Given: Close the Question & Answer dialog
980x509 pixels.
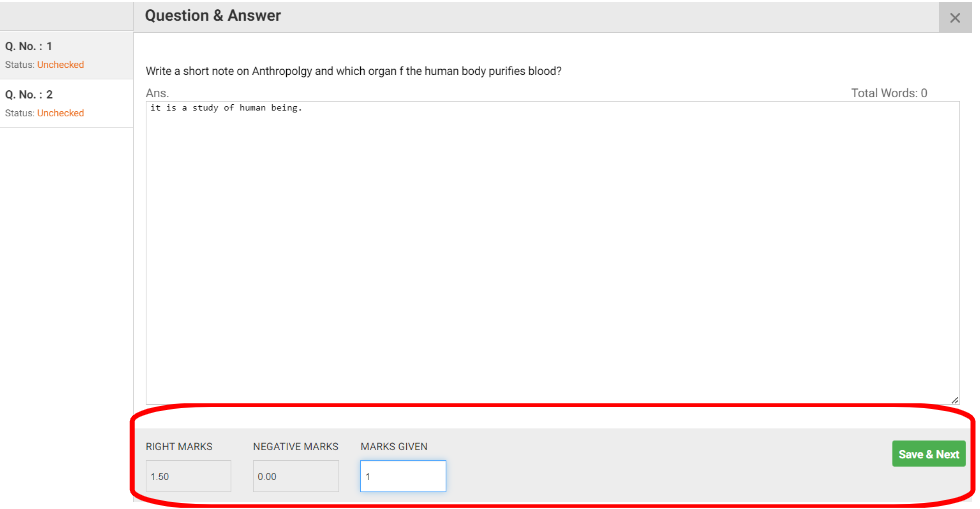Looking at the screenshot, I should tap(954, 18).
